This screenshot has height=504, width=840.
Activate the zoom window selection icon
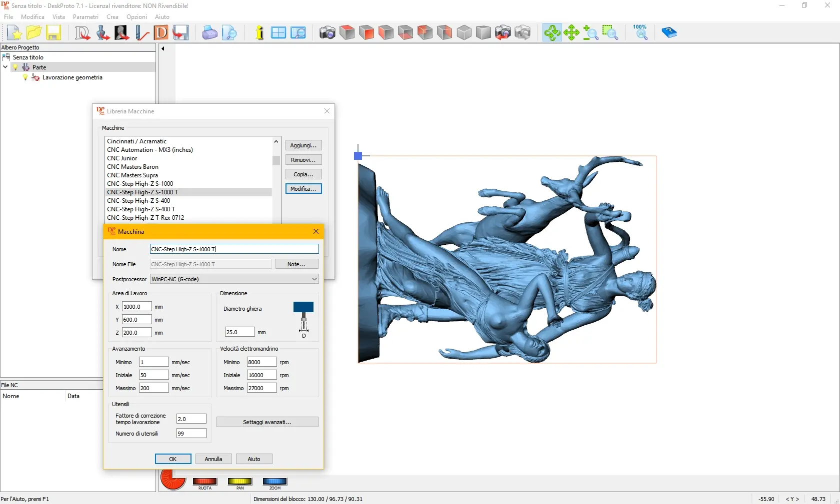pyautogui.click(x=610, y=32)
